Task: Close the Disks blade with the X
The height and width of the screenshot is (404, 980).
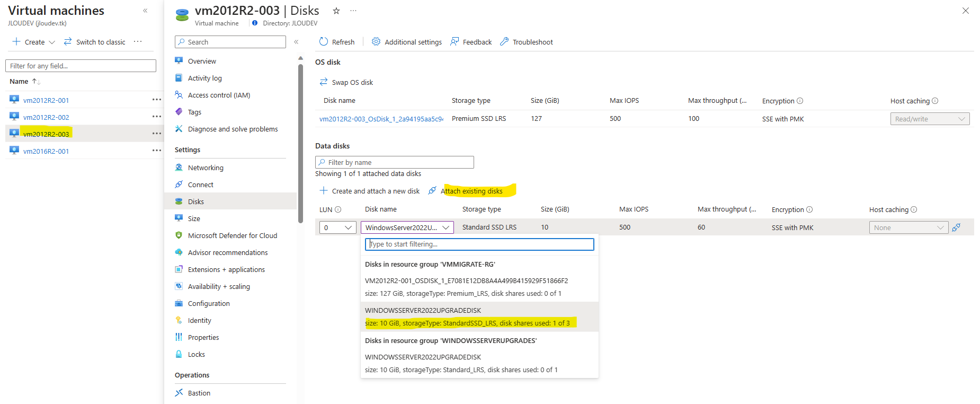Action: 965,11
